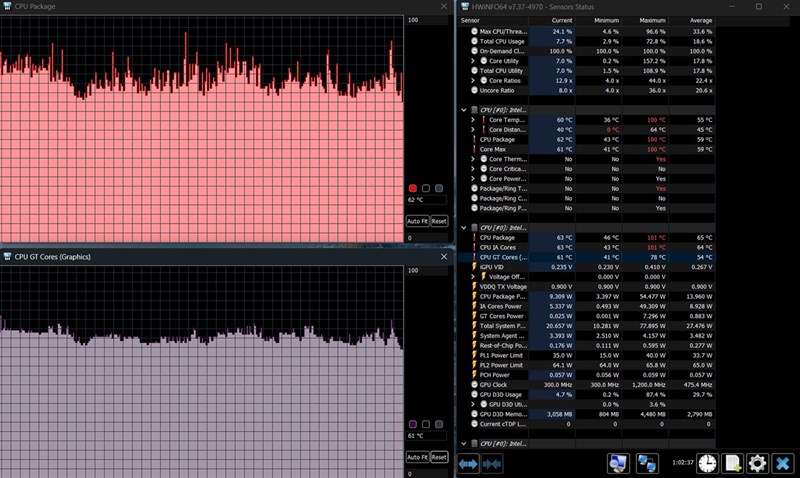The image size is (800, 478).
Task: Expand the Core Temp sensor row
Action: 472,120
